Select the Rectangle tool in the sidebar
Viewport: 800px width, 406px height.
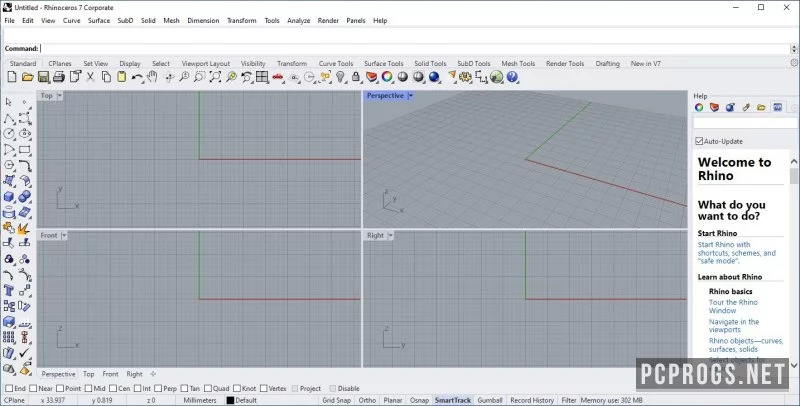(24, 149)
